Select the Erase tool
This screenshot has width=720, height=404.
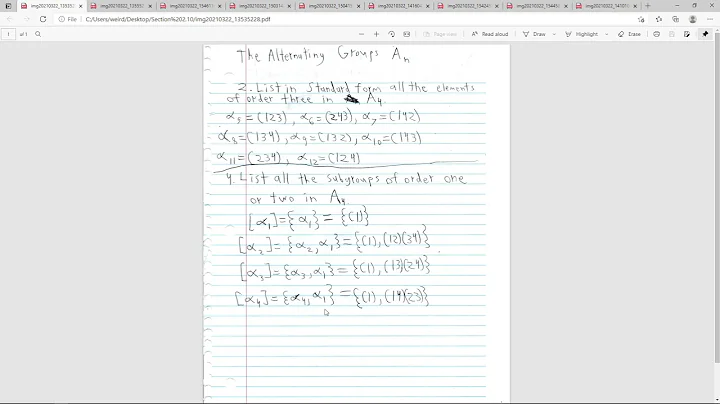tap(629, 34)
